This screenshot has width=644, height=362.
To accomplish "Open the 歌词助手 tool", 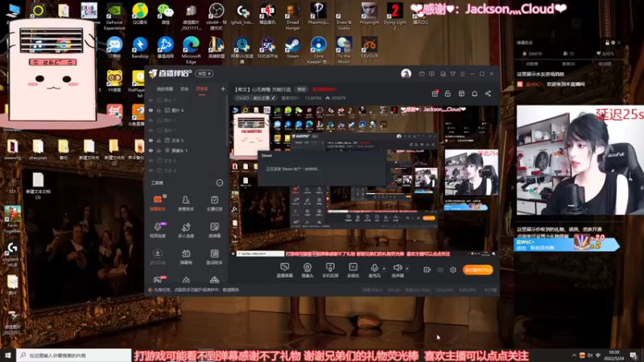I will pyautogui.click(x=214, y=257).
